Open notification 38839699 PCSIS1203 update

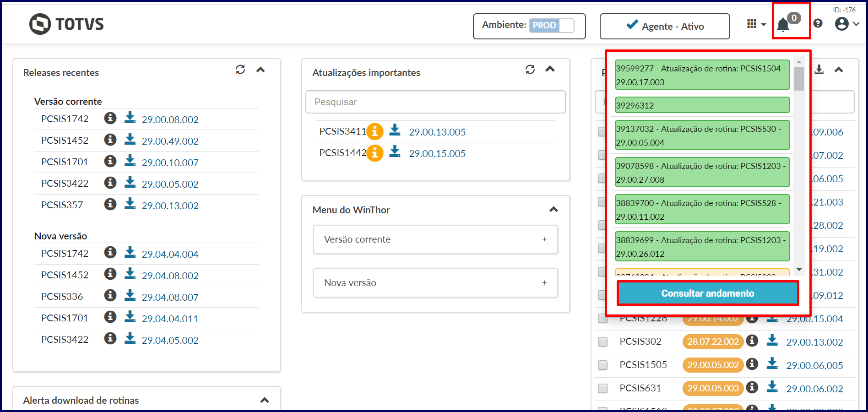[702, 247]
